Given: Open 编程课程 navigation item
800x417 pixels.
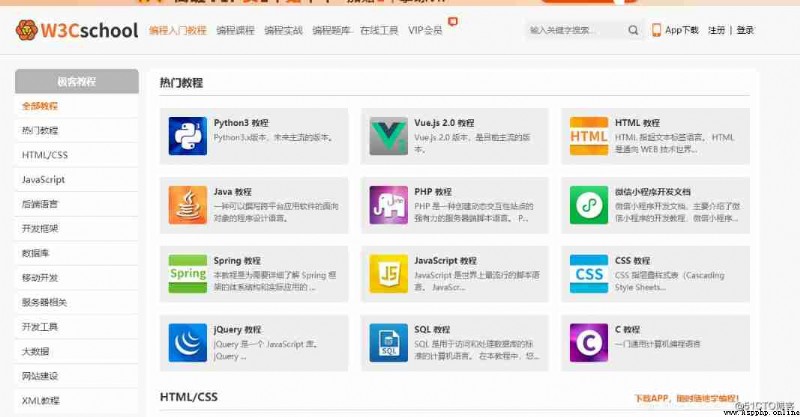Looking at the screenshot, I should (235, 30).
